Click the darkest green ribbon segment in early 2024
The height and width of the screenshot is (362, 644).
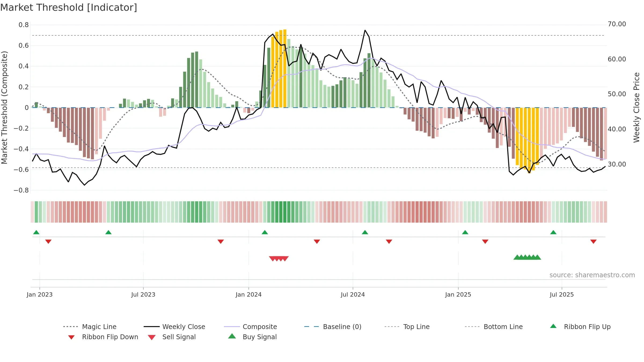coord(281,212)
